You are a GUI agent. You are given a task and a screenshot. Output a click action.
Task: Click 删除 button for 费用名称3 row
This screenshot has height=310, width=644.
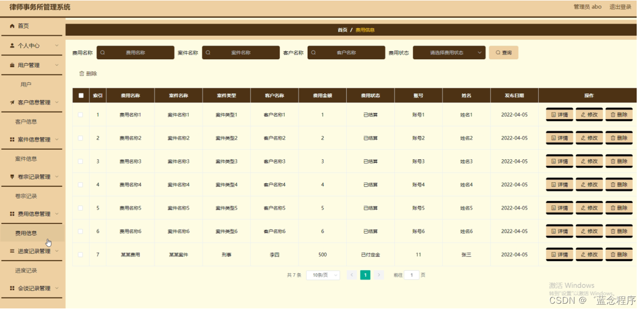(x=619, y=161)
